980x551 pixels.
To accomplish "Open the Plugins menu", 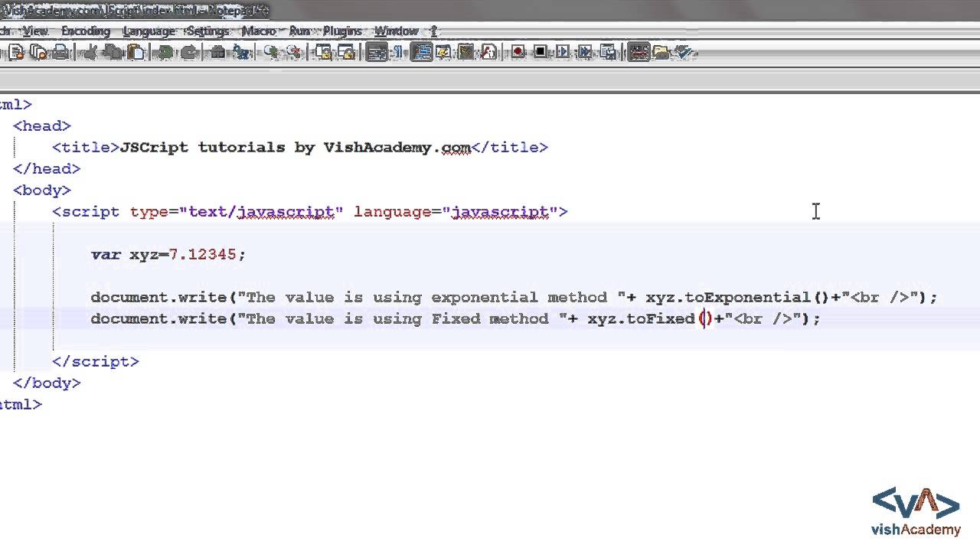I will click(x=342, y=31).
